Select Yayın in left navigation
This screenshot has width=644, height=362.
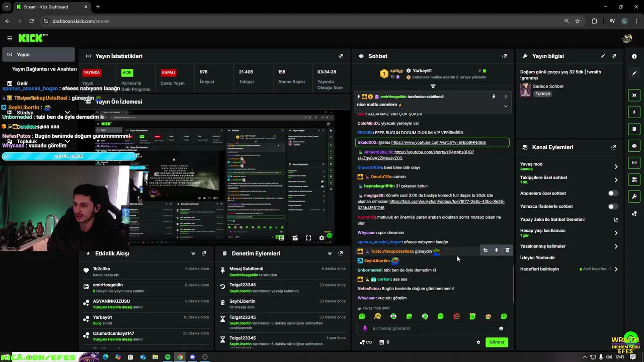tap(38, 54)
